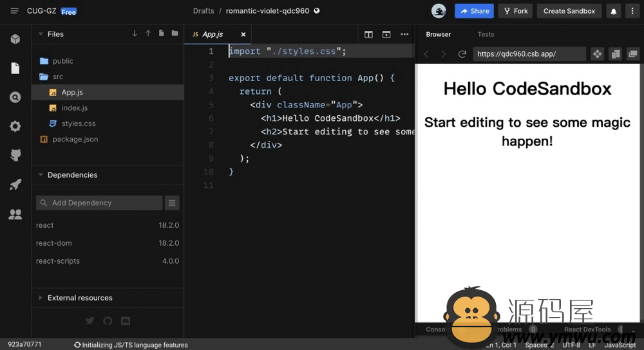The image size is (644, 350).
Task: Expand the External resources section
Action: click(x=41, y=298)
